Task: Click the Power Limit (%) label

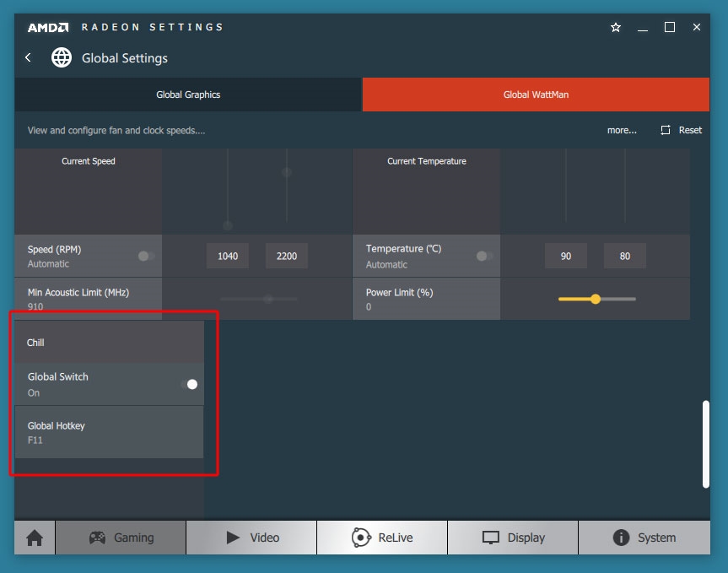Action: [399, 293]
